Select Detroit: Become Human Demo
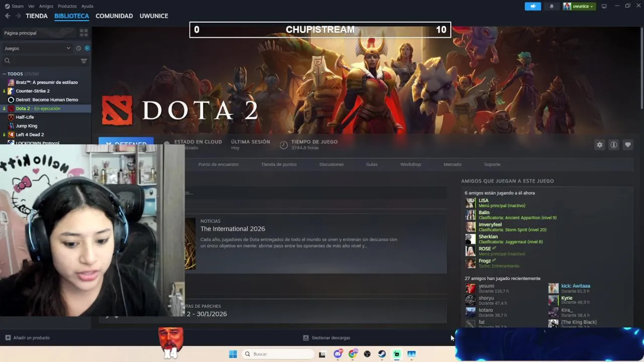The image size is (644, 362). pyautogui.click(x=47, y=100)
